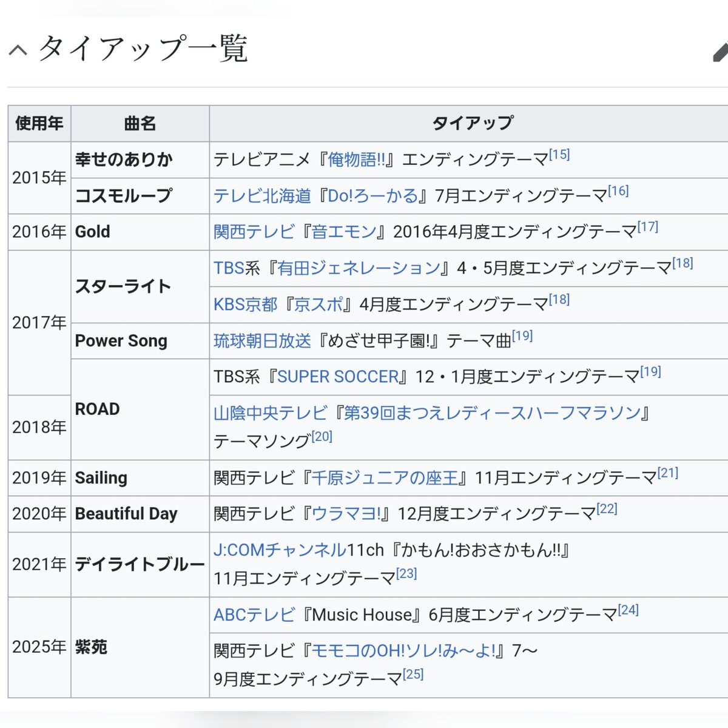Click the 有田ジェネレーション link
Image resolution: width=728 pixels, height=728 pixels.
pos(359,268)
